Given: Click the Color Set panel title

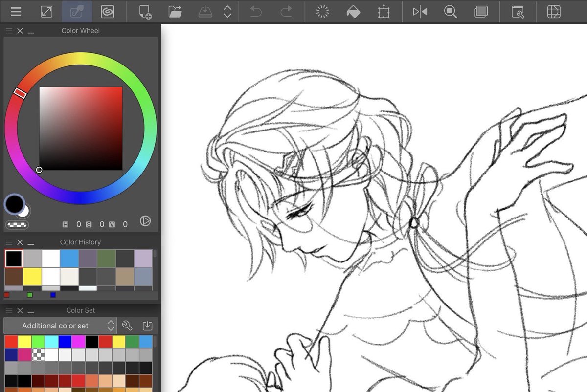Looking at the screenshot, I should [x=81, y=311].
